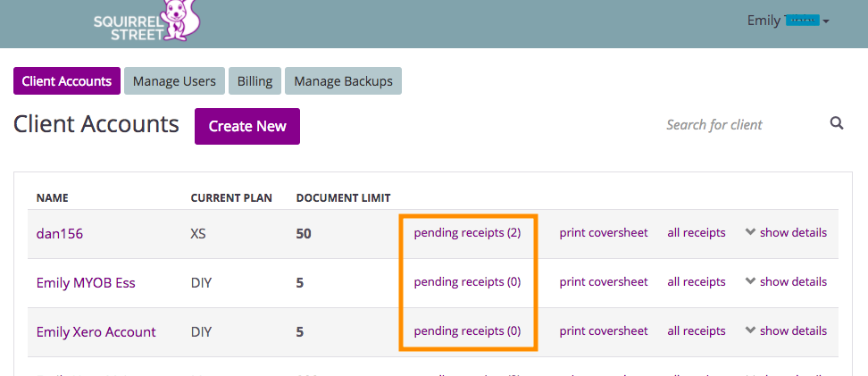Screen dimensions: 868x376
Task: Switch to Manage Users tab
Action: [x=174, y=81]
